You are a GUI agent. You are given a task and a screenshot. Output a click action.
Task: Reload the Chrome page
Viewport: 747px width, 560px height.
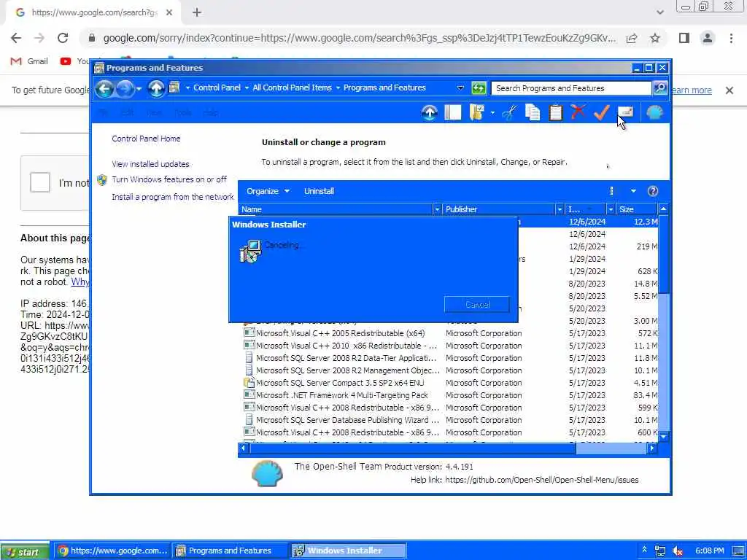pyautogui.click(x=63, y=38)
